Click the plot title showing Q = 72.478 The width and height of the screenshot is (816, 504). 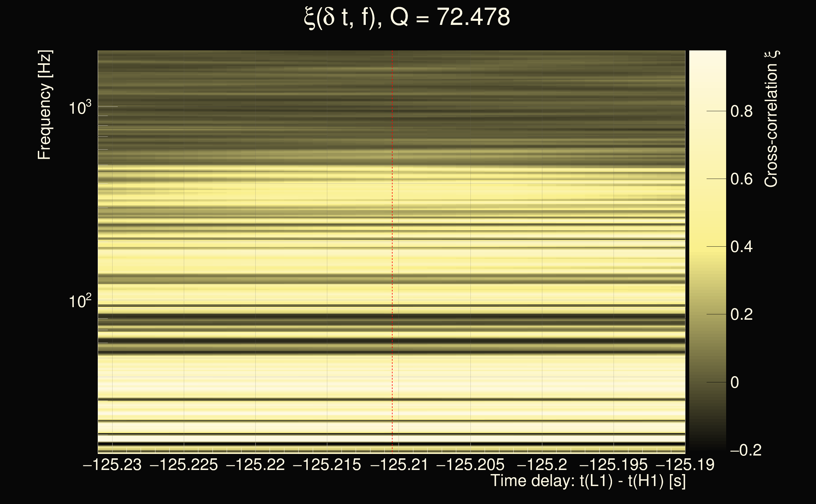pos(407,17)
